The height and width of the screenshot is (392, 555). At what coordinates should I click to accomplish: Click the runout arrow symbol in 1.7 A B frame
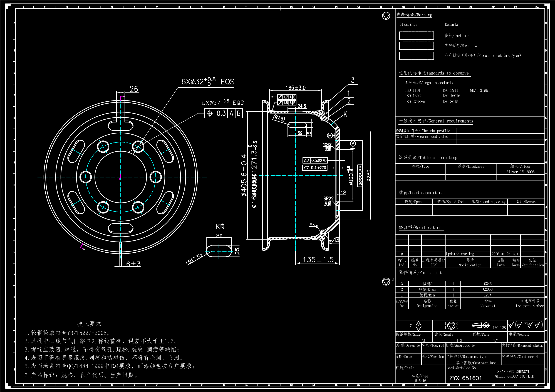click(x=280, y=97)
